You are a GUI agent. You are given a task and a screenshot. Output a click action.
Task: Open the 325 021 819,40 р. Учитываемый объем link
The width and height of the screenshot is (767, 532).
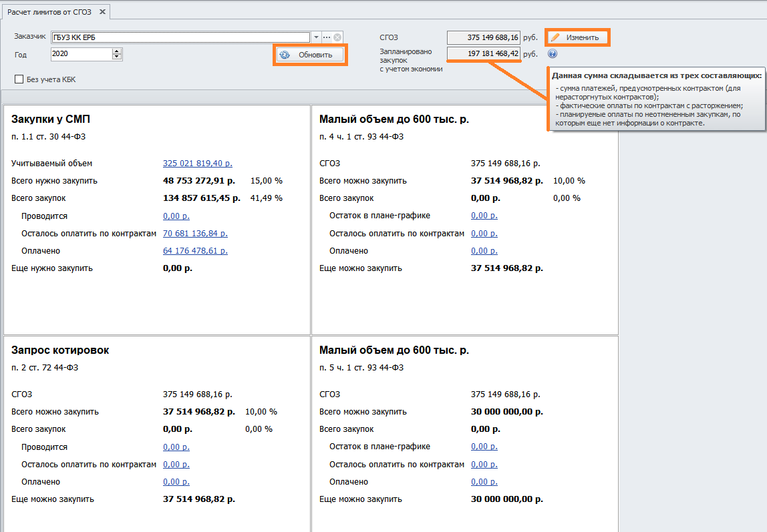click(198, 163)
